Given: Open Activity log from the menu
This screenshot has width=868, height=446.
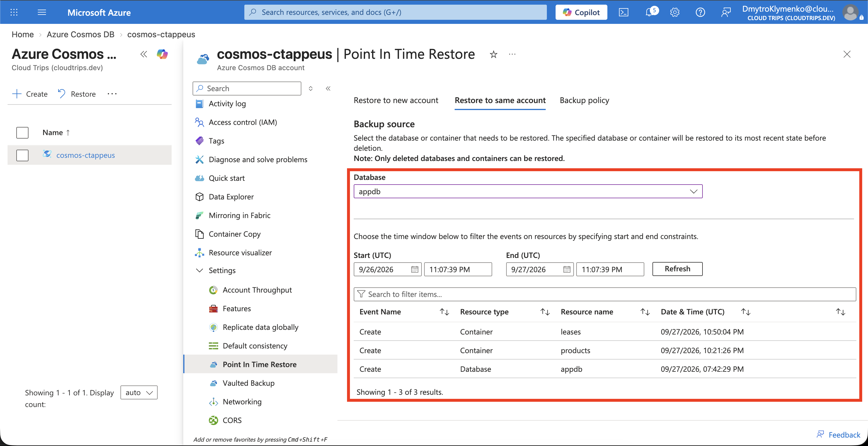Looking at the screenshot, I should (x=227, y=103).
